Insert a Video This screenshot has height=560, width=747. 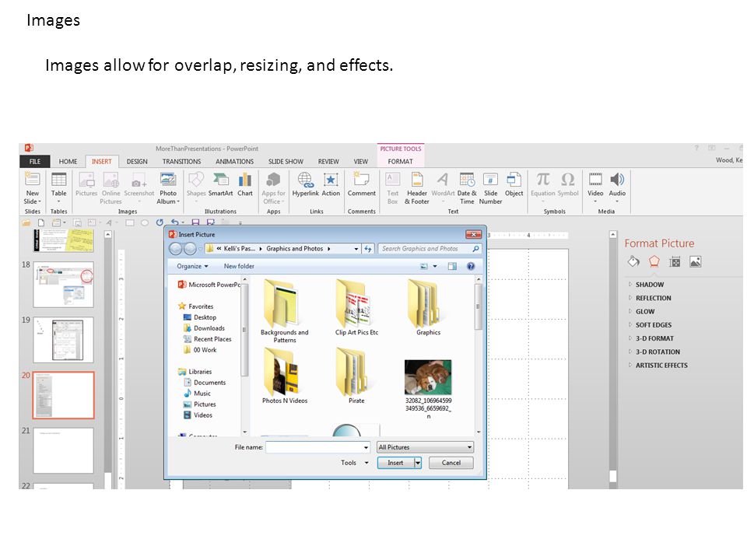coord(595,186)
